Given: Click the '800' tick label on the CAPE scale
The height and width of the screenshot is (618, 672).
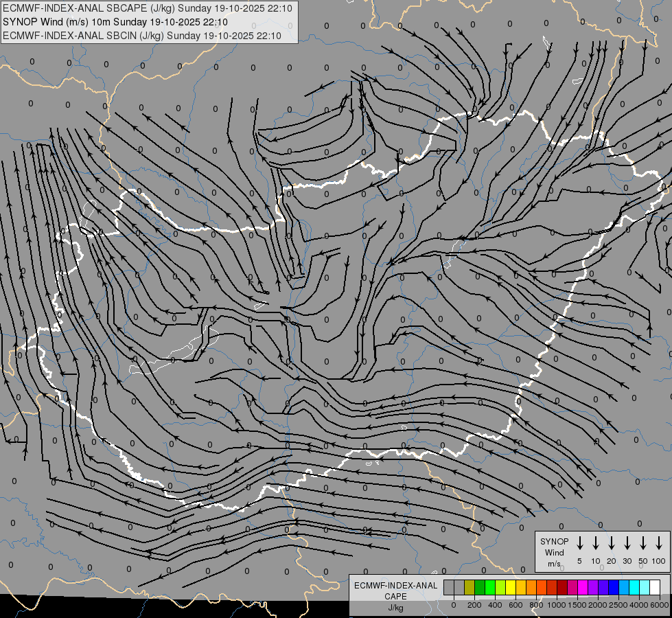Looking at the screenshot, I should click(x=536, y=605).
